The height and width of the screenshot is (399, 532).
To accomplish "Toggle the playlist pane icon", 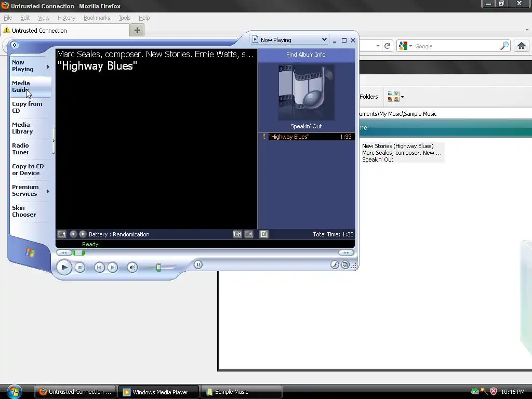I will coord(263,234).
